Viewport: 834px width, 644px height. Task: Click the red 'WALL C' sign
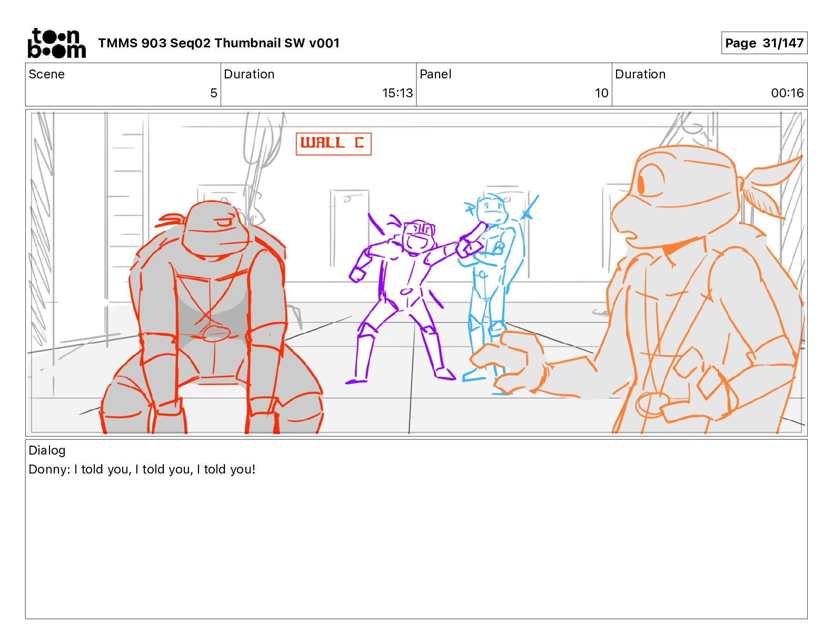[x=334, y=144]
